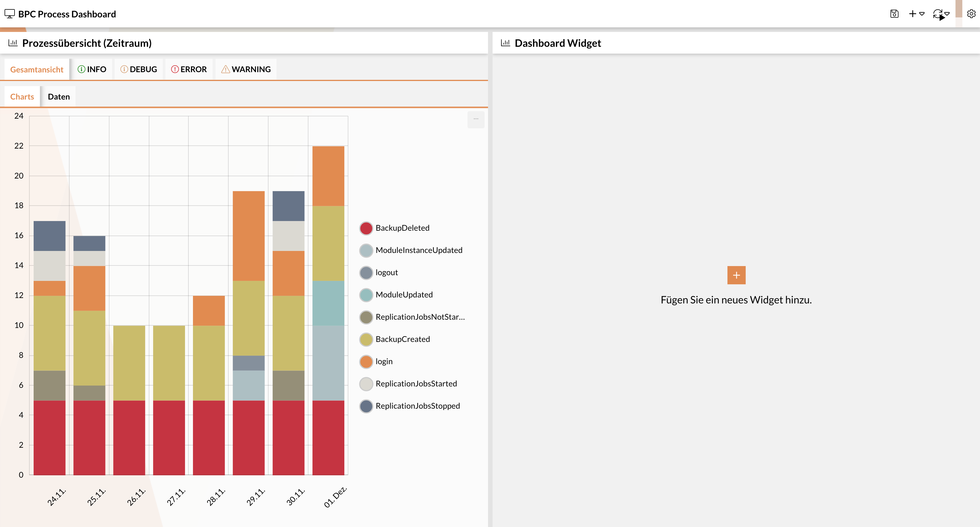Viewport: 980px width, 527px height.
Task: Click the login legend color swatch
Action: click(366, 362)
